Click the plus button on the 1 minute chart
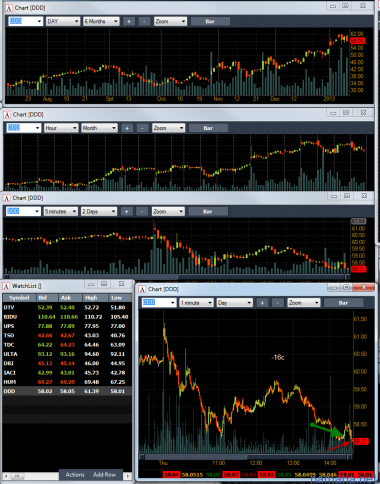The width and height of the screenshot is (380, 484). click(262, 303)
